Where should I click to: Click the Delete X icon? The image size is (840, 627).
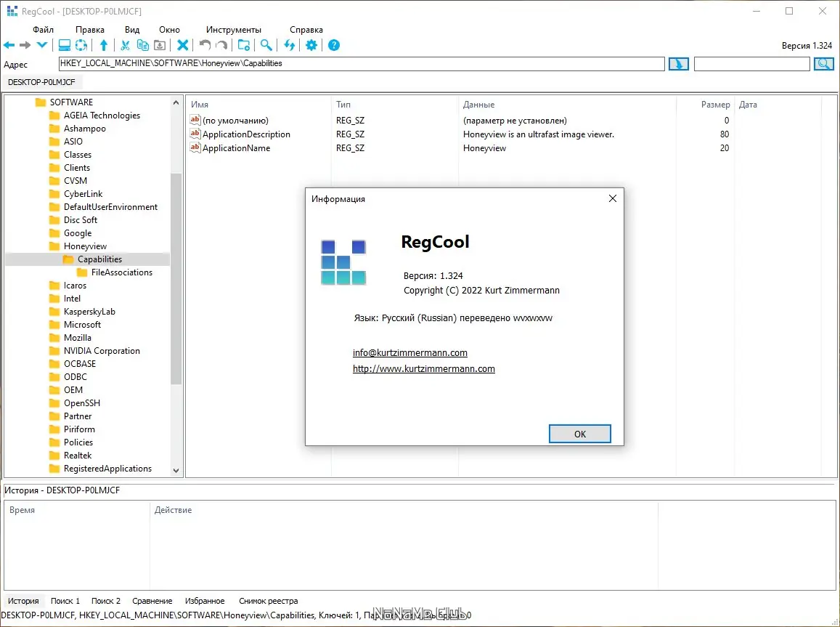(183, 46)
